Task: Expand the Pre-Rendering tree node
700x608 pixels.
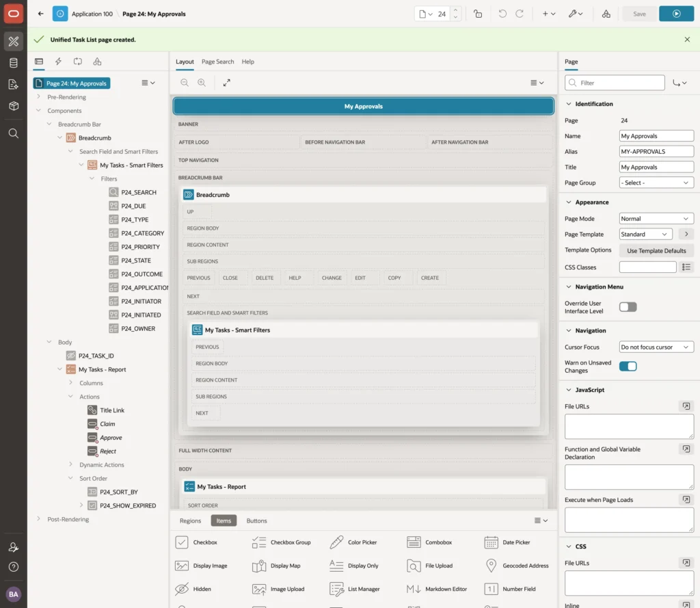Action: pyautogui.click(x=38, y=96)
